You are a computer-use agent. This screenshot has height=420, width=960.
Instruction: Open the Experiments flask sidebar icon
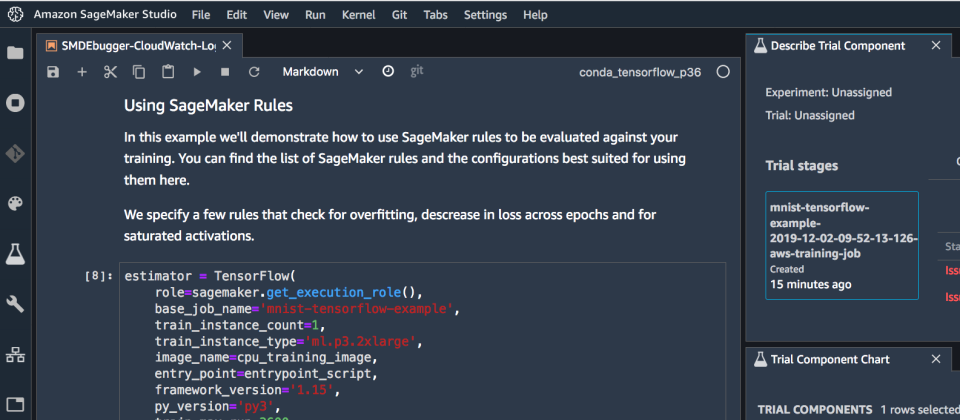coord(15,253)
